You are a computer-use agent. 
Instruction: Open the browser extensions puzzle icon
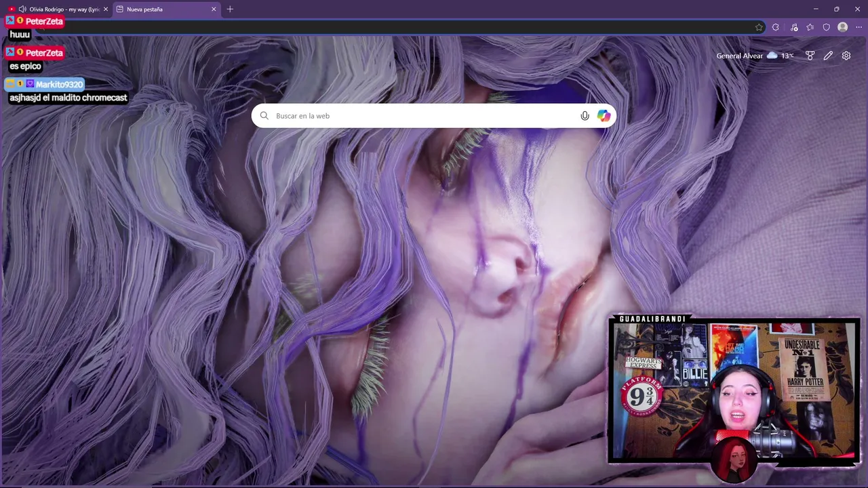(x=776, y=27)
